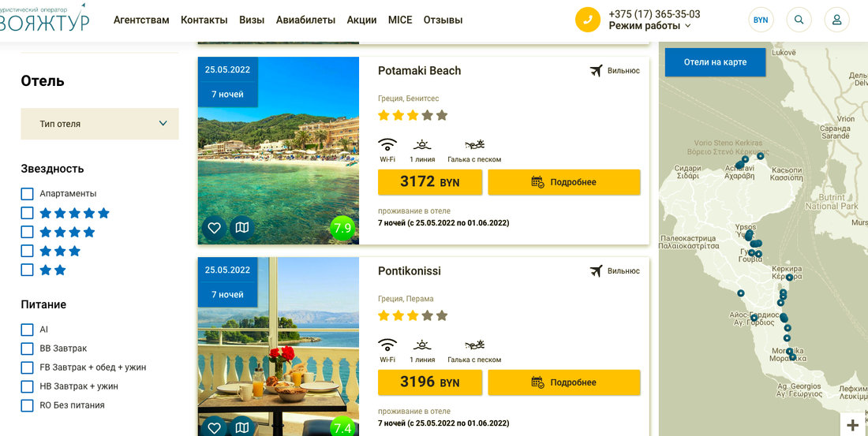Open the user account profile icon

pyautogui.click(x=836, y=20)
